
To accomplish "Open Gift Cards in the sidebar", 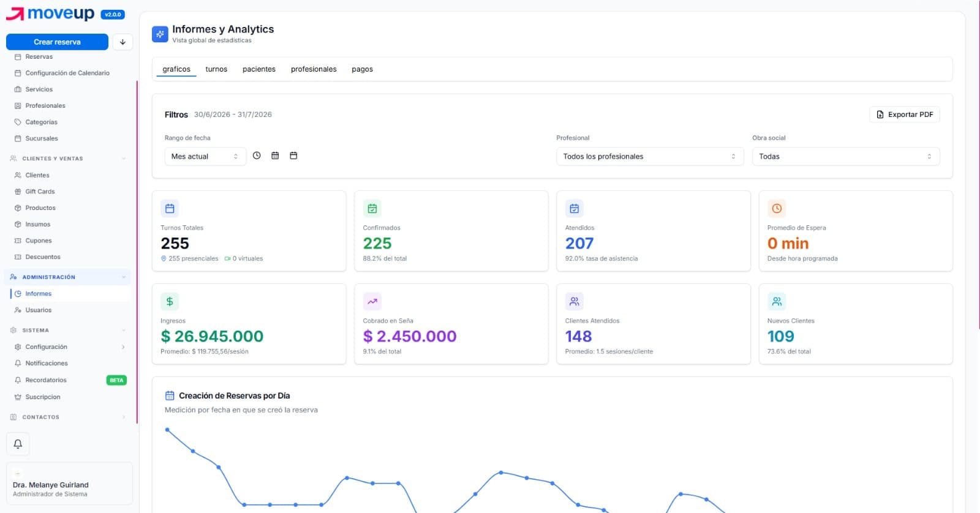I will pyautogui.click(x=40, y=192).
